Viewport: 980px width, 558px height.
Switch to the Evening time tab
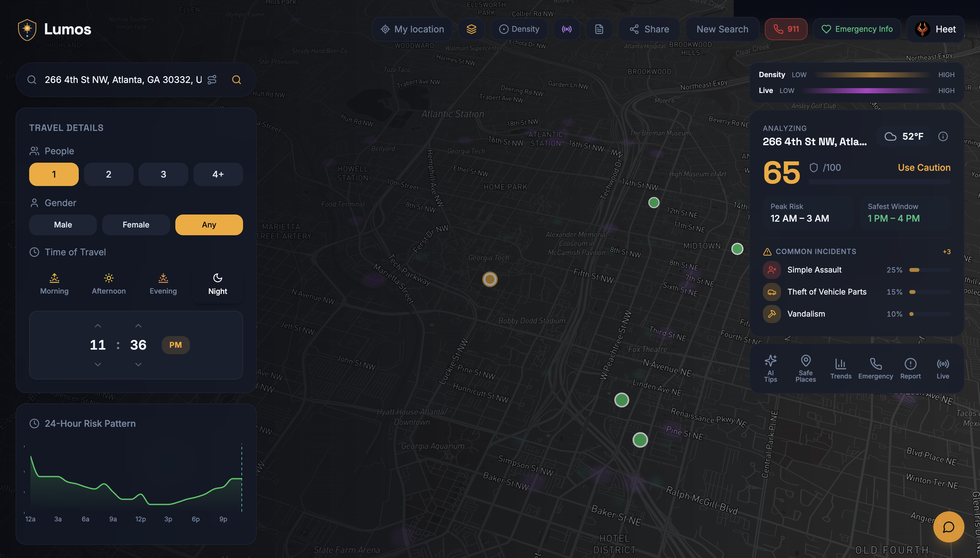(163, 285)
